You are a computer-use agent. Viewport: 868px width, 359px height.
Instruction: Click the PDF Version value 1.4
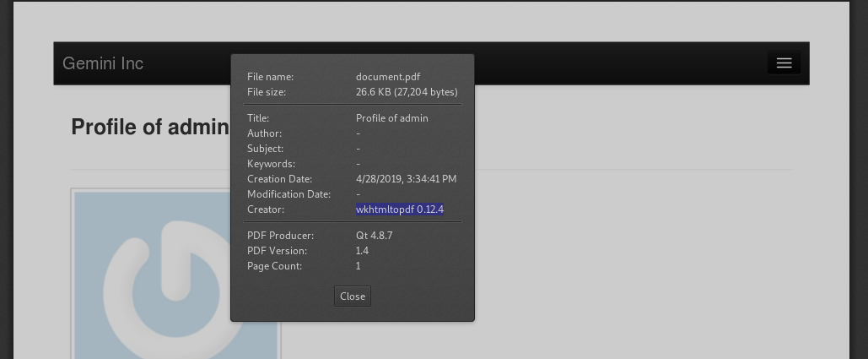tap(362, 251)
